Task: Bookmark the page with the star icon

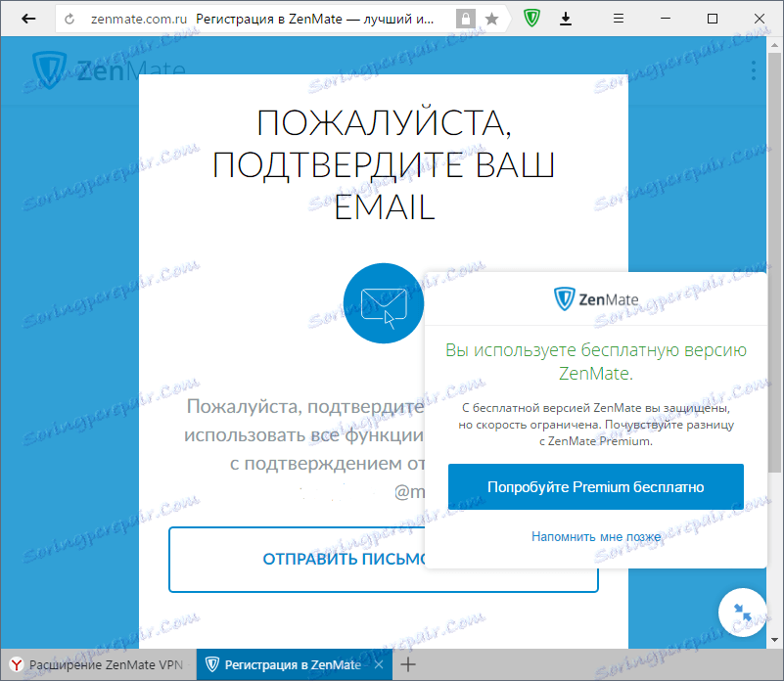Action: (x=492, y=19)
